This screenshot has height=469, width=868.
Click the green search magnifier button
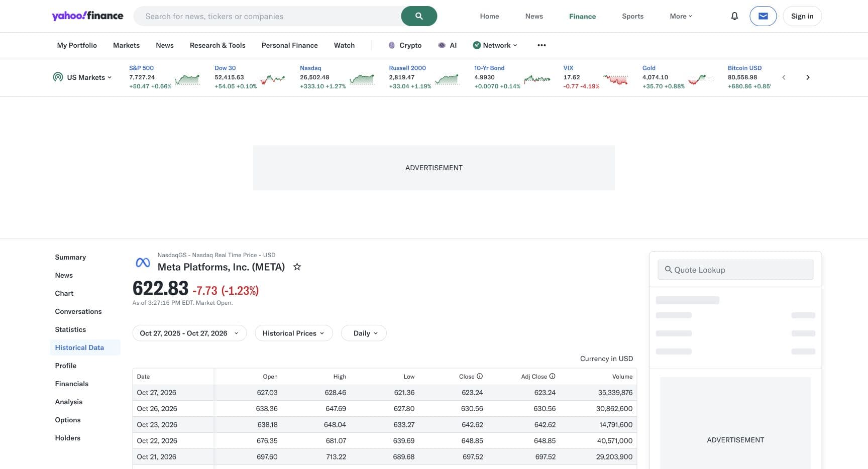coord(419,16)
